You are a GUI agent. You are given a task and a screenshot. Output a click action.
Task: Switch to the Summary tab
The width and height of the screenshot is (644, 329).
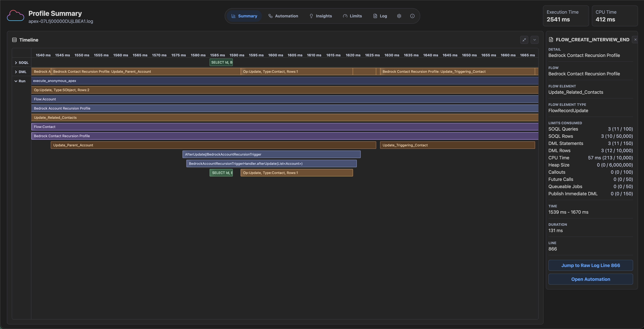point(244,16)
